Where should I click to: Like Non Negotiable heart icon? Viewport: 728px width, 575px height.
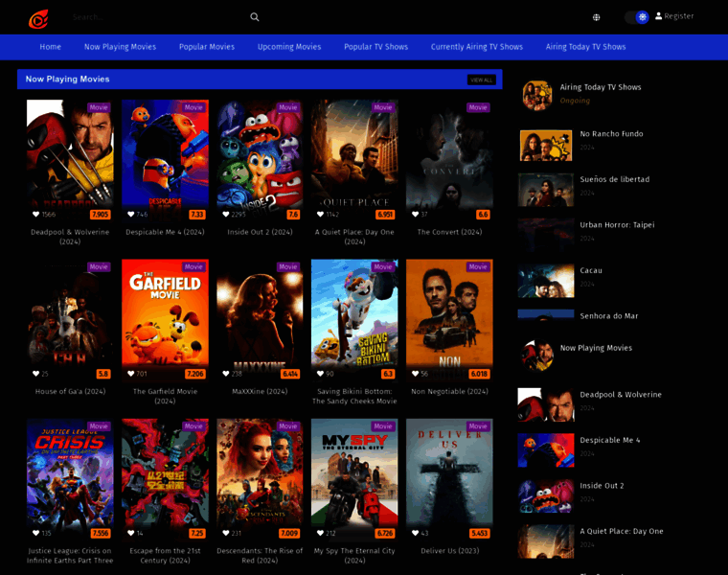pyautogui.click(x=415, y=374)
